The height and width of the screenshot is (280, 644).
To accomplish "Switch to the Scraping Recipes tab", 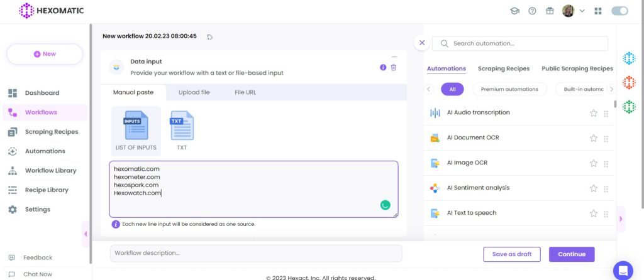I will [x=504, y=69].
